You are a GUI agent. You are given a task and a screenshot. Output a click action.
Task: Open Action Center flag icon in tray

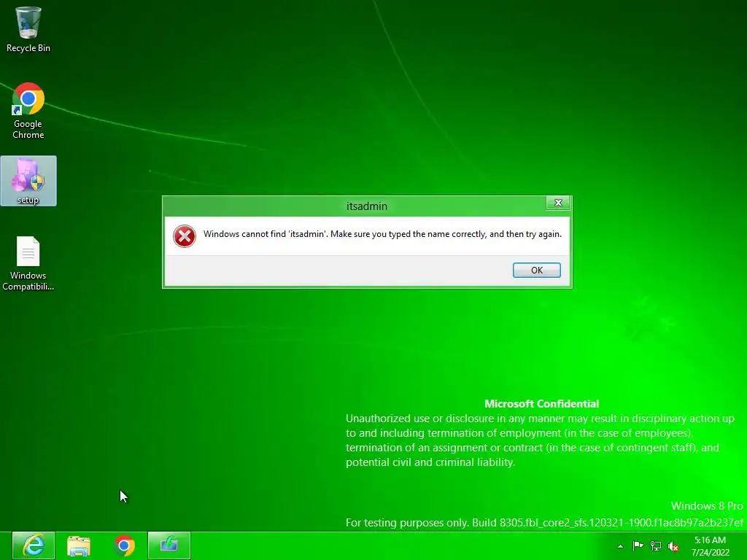(638, 546)
